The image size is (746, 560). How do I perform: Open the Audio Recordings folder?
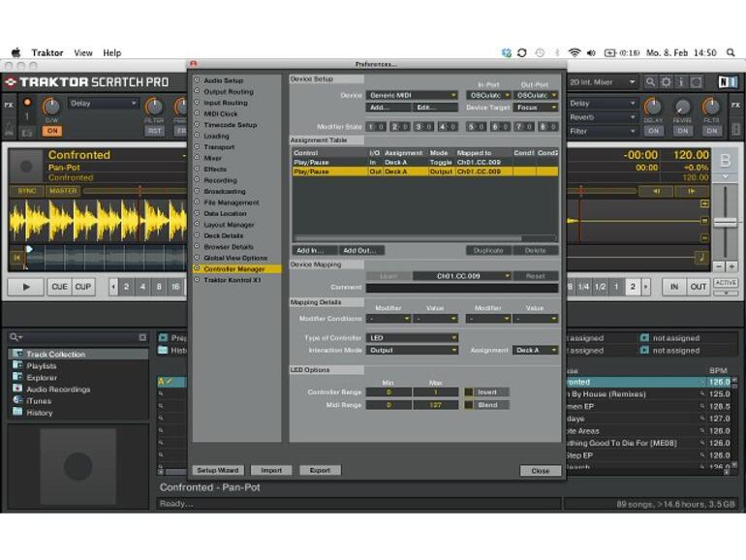(x=57, y=389)
